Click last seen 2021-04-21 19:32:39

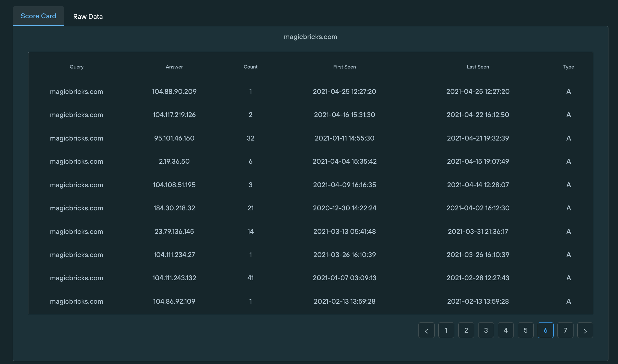[478, 138]
